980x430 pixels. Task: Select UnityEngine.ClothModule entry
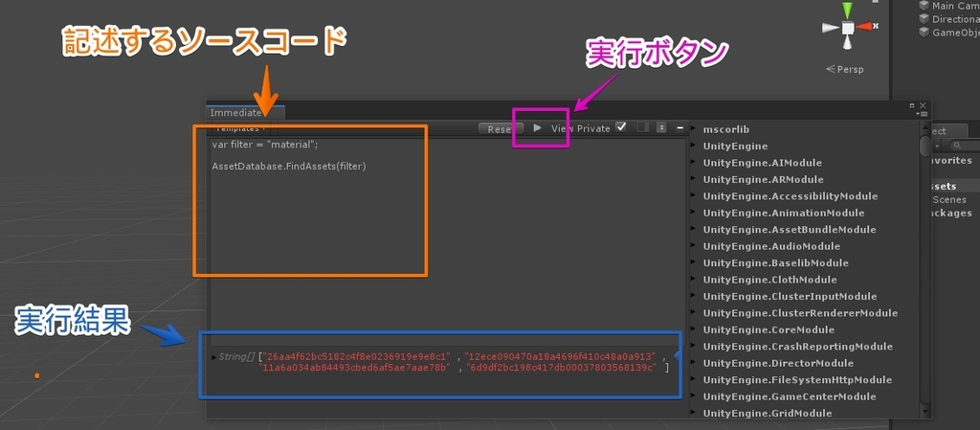pos(769,280)
